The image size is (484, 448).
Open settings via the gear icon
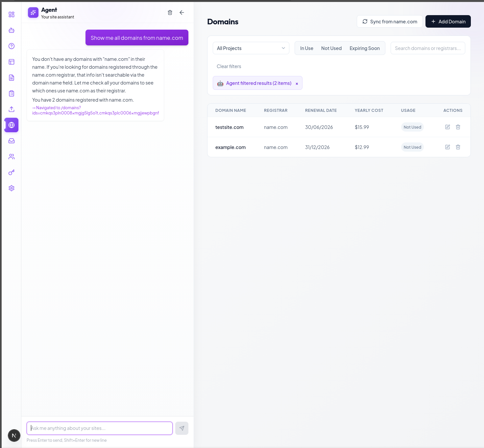[x=12, y=188]
